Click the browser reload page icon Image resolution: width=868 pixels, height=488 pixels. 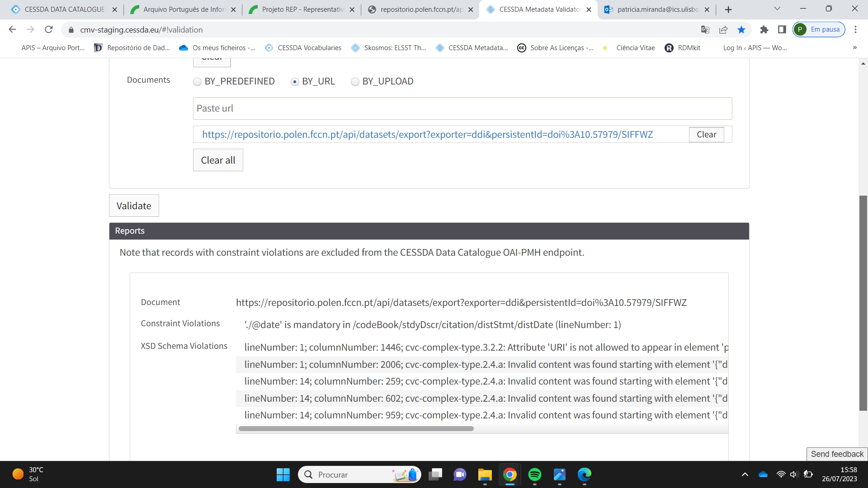(49, 29)
